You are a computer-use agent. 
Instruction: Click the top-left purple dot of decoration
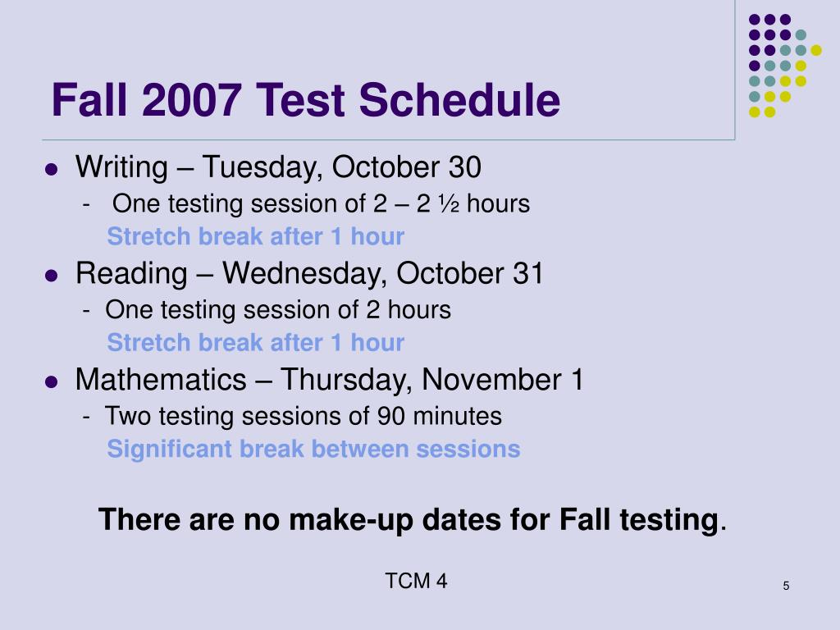[x=755, y=20]
